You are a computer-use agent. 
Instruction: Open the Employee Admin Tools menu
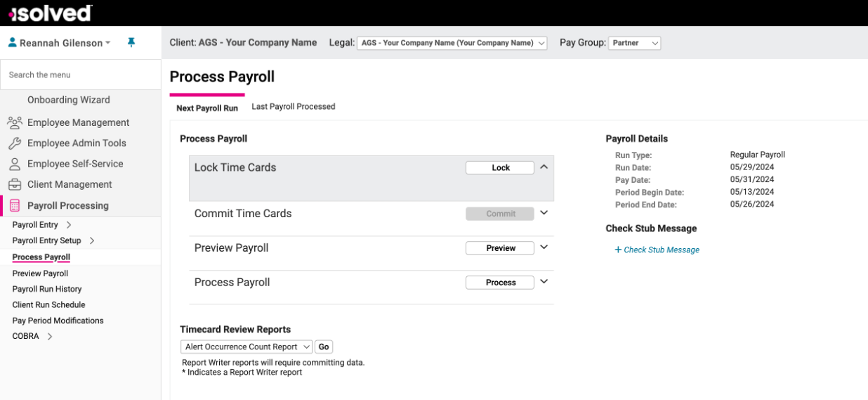[x=77, y=143]
